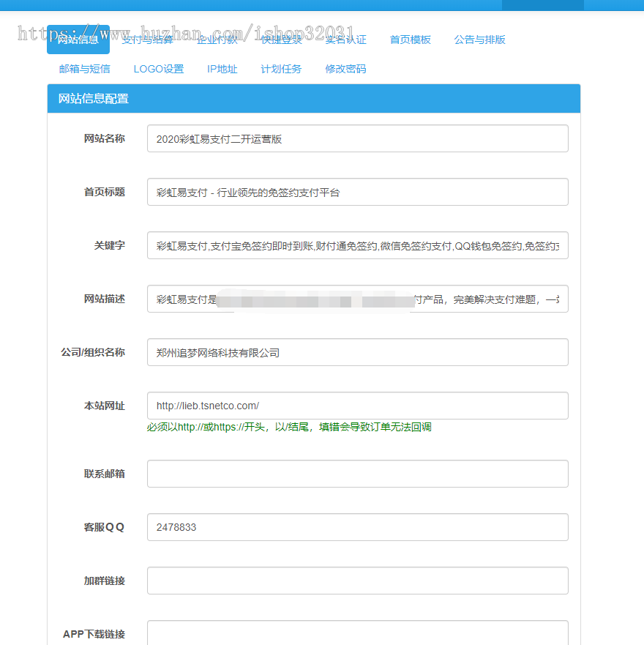Focus the empty 联系邮箱 email field

[357, 474]
